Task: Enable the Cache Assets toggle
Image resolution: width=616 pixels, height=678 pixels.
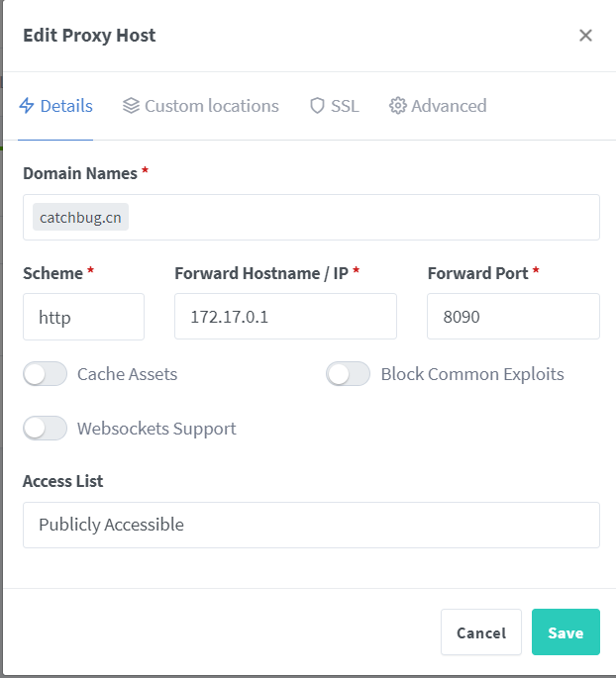Action: tap(45, 374)
